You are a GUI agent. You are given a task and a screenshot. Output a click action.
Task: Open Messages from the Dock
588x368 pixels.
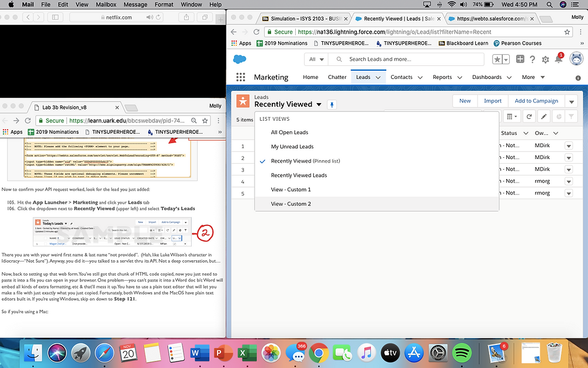296,353
